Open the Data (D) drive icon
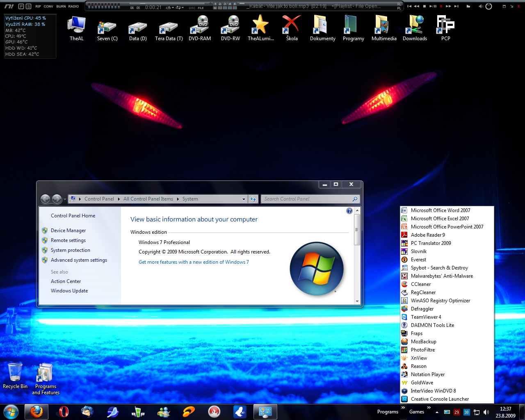 pyautogui.click(x=138, y=28)
